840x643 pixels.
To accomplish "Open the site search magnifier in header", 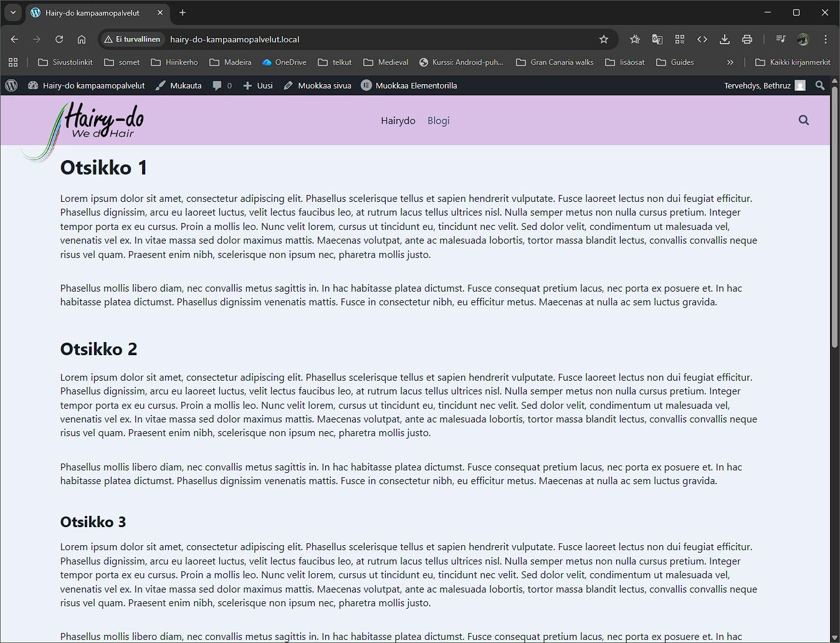I will tap(804, 120).
